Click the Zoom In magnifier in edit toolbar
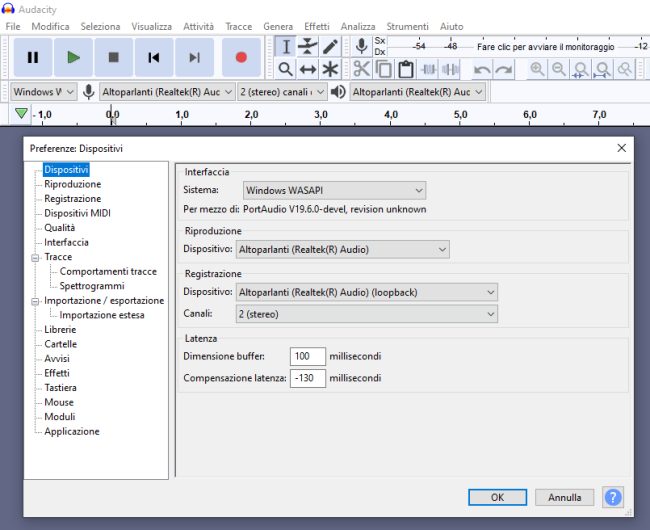 [537, 69]
